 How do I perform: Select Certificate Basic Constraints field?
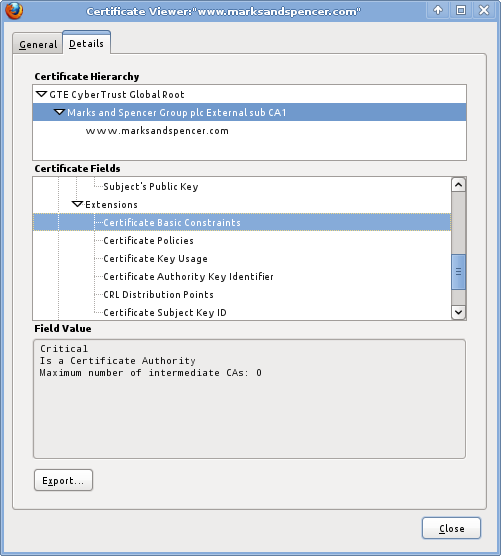(242, 223)
